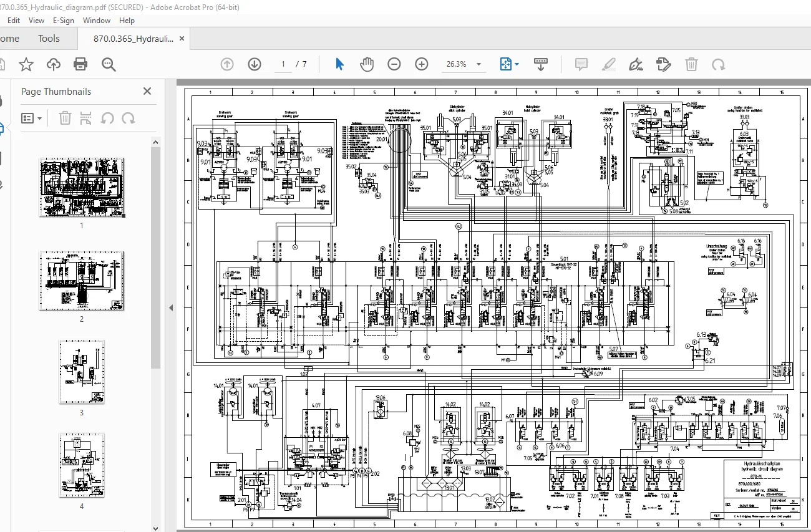Activate the hand pan tool
Image resolution: width=811 pixels, height=532 pixels.
coord(366,64)
